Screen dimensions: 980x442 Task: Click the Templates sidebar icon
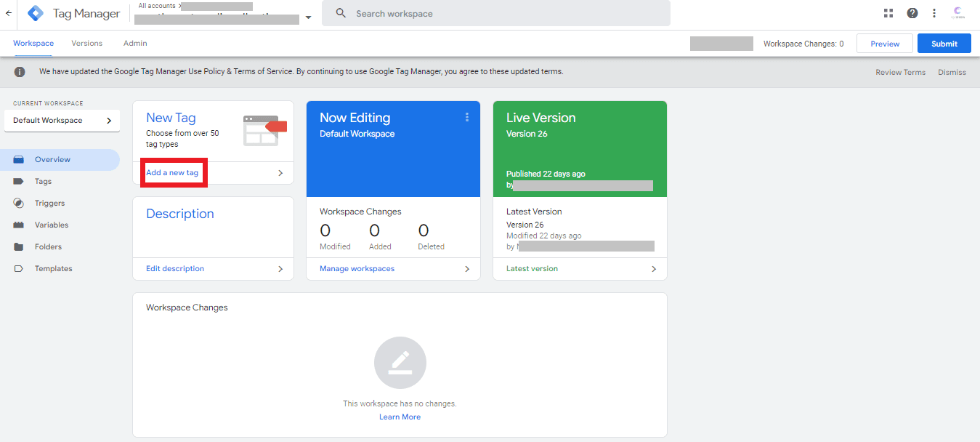(x=19, y=268)
